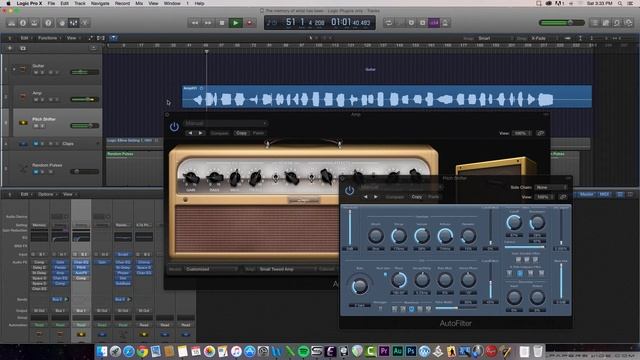Open the Library panel from the control bar
The width and height of the screenshot is (640, 360).
tap(11, 23)
